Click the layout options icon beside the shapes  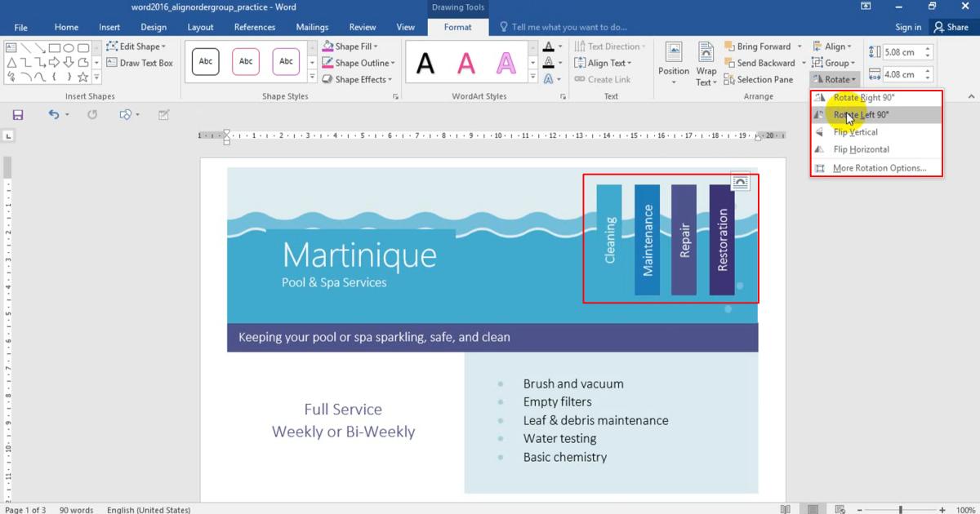pyautogui.click(x=740, y=183)
